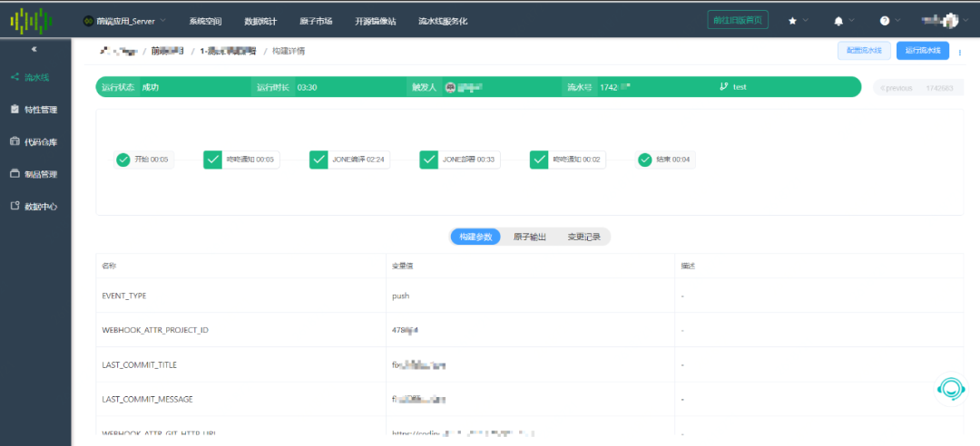This screenshot has height=446, width=980.
Task: Select the 咚咚通知 00:05 stage
Action: [241, 160]
